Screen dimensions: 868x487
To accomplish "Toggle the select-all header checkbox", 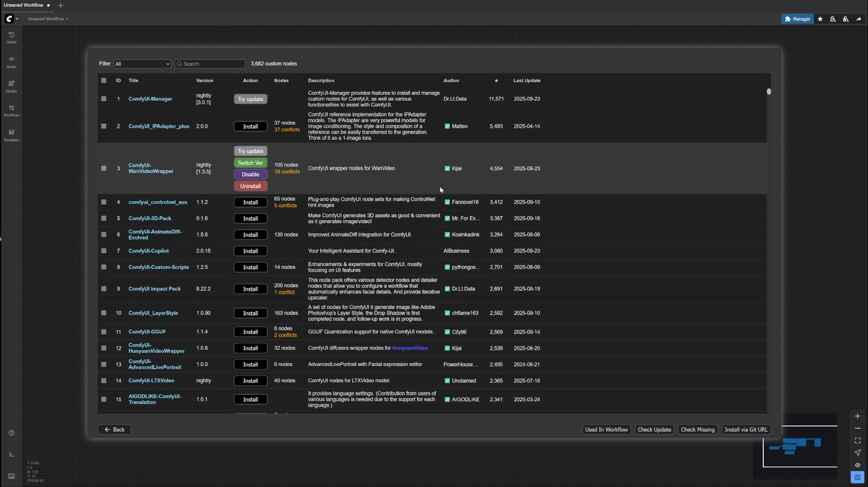I will pos(104,81).
